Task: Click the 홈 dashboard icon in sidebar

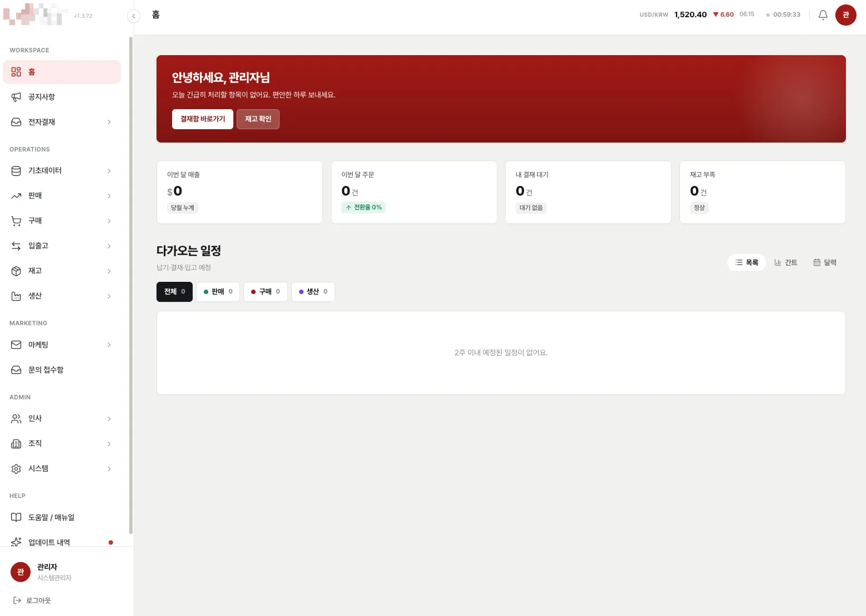Action: [x=16, y=72]
